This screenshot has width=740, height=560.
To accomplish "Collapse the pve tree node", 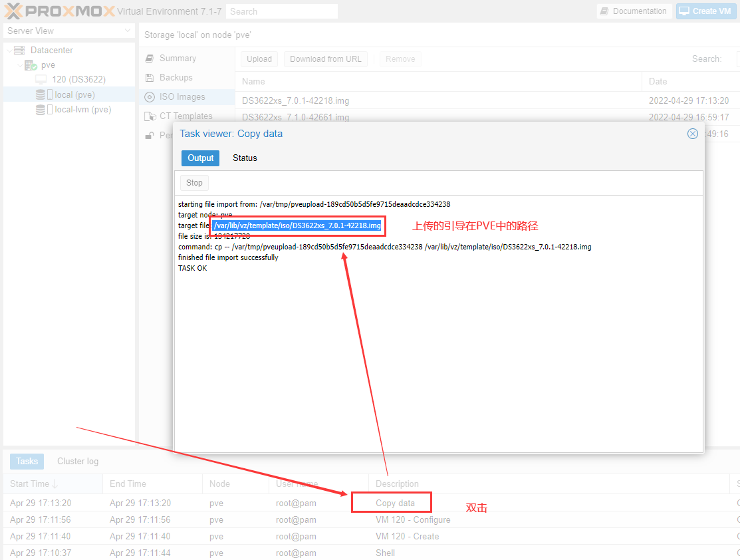I will click(21, 65).
